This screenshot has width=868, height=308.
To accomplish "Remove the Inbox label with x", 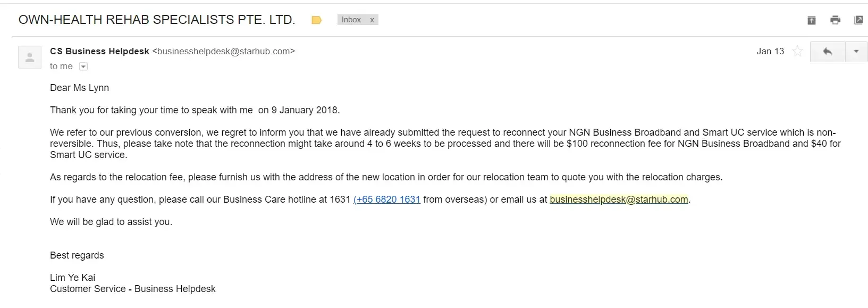I will (x=372, y=20).
